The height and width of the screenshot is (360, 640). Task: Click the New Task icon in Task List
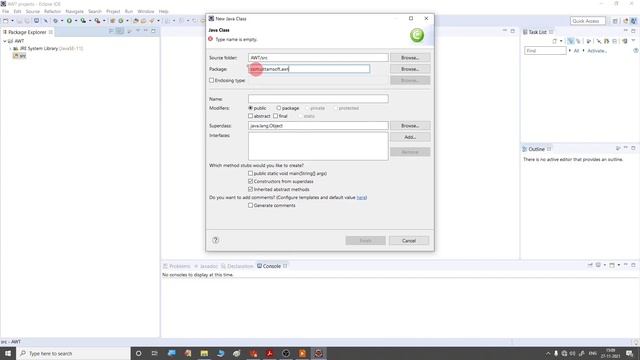(x=555, y=41)
